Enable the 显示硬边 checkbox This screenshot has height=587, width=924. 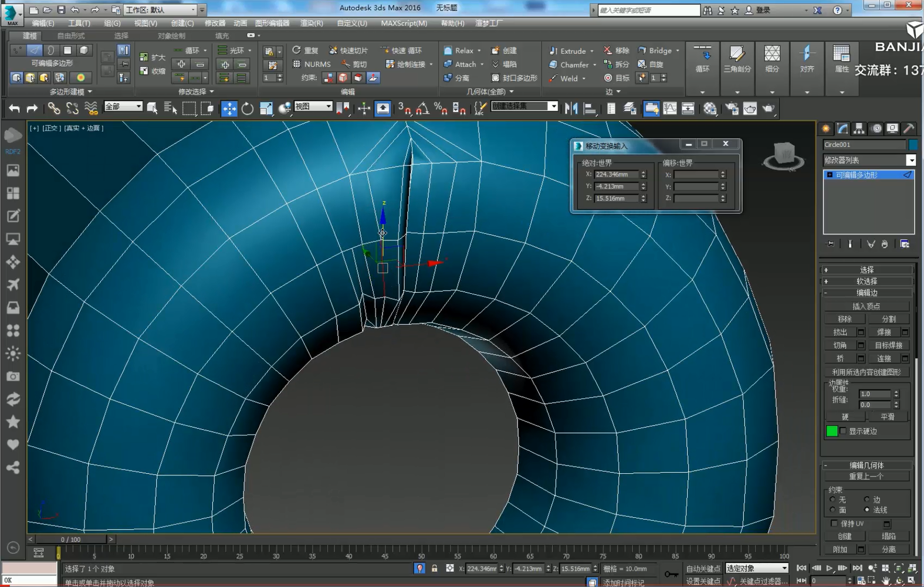coord(843,431)
